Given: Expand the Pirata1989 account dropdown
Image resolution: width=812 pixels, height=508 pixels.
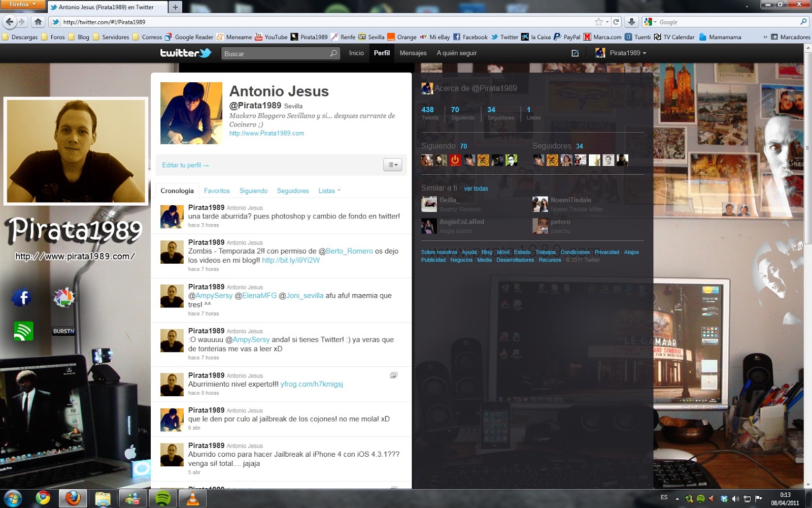Looking at the screenshot, I should [621, 53].
